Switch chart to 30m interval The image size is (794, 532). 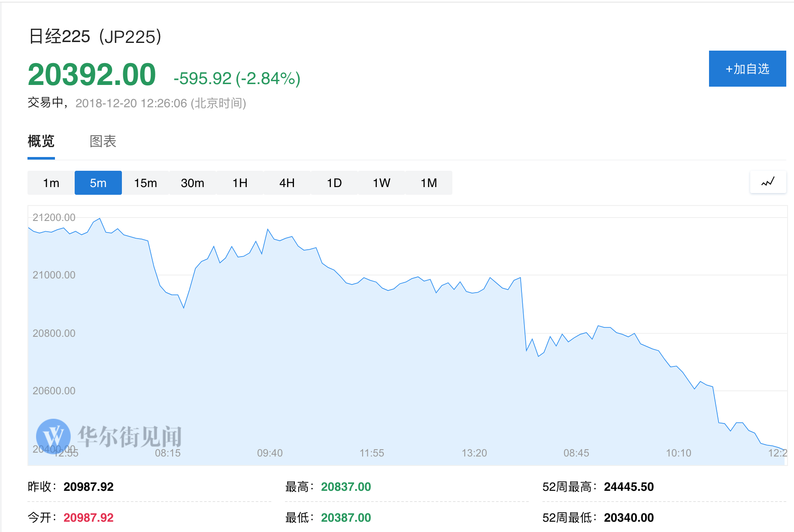coord(193,183)
